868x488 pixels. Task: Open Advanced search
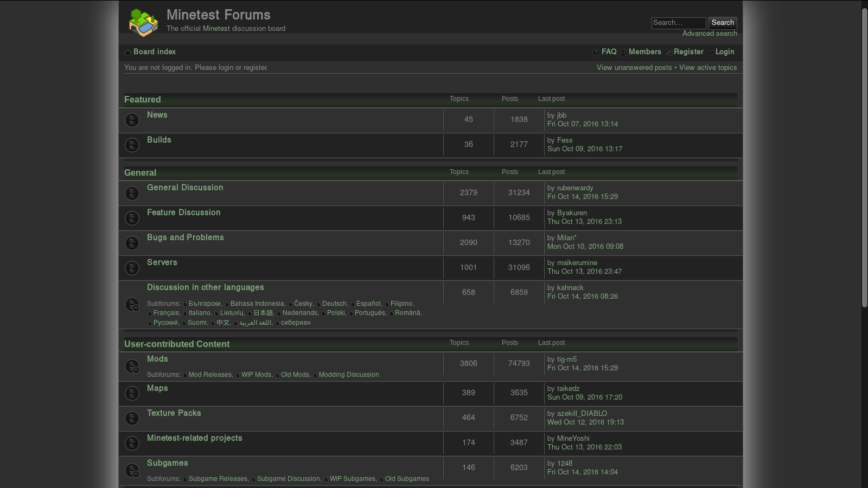710,34
